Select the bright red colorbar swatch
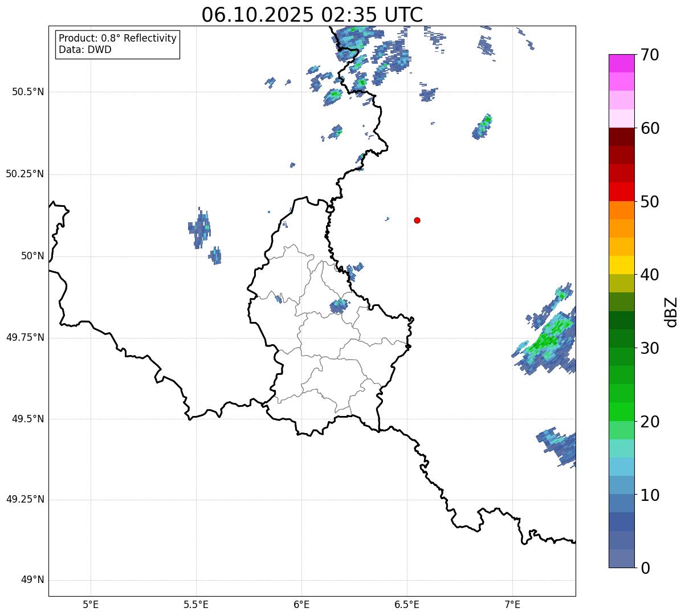The height and width of the screenshot is (616, 685). coord(622,191)
